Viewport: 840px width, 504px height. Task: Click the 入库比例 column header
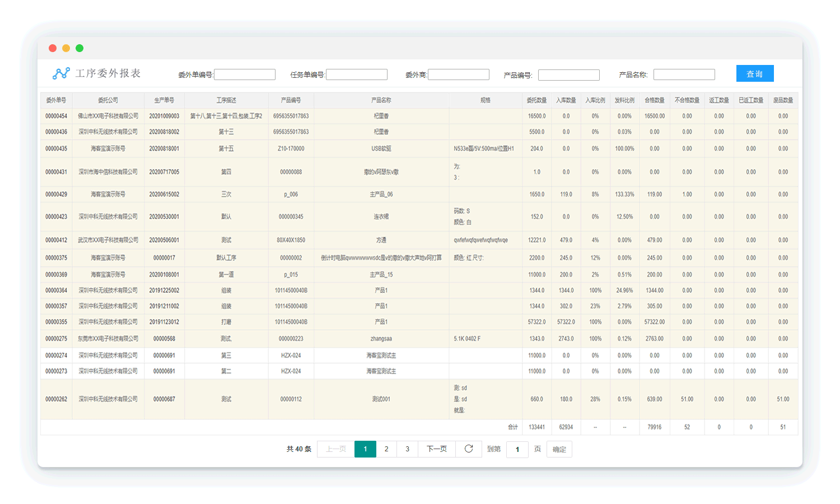click(x=595, y=100)
